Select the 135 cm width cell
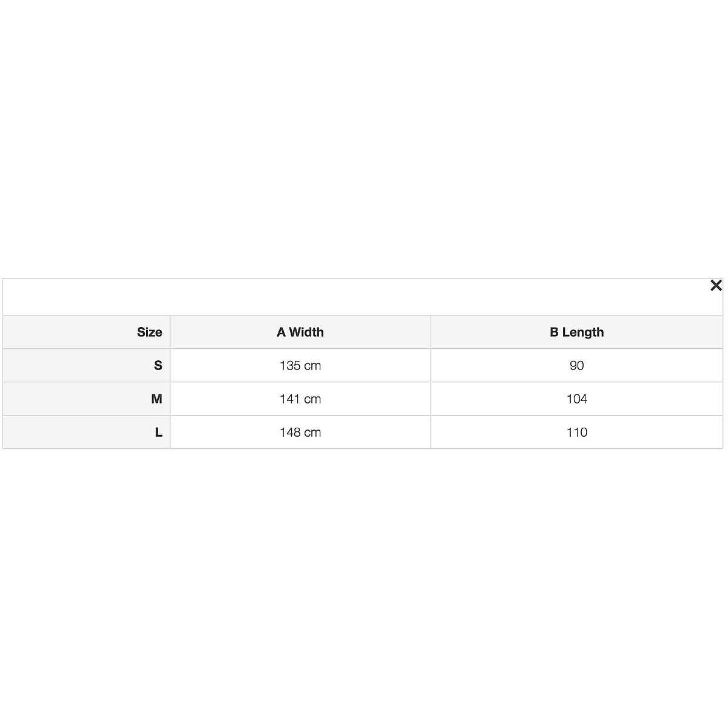The image size is (728, 728). pyautogui.click(x=300, y=366)
